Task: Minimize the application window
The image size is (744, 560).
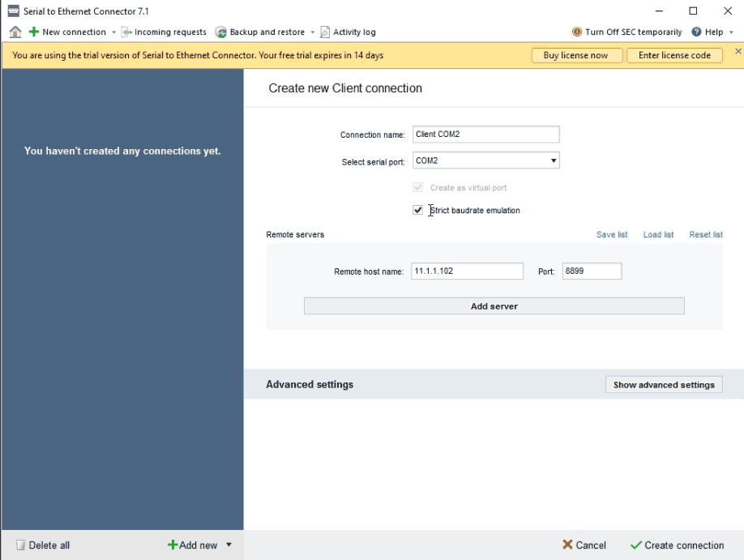Action: [659, 11]
